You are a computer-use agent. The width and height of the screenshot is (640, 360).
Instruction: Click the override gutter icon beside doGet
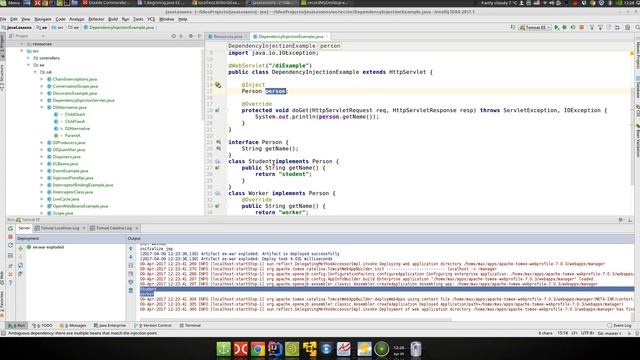tap(218, 110)
